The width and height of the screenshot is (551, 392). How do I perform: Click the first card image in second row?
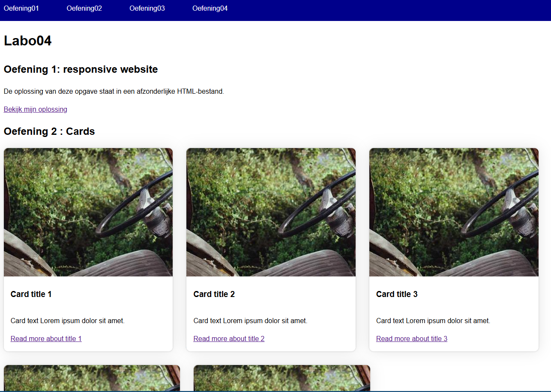[92, 378]
